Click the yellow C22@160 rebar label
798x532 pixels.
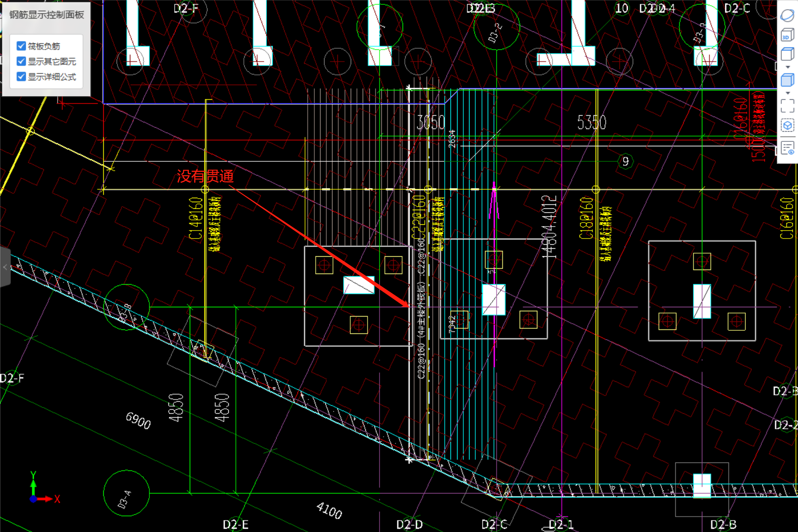tap(419, 218)
